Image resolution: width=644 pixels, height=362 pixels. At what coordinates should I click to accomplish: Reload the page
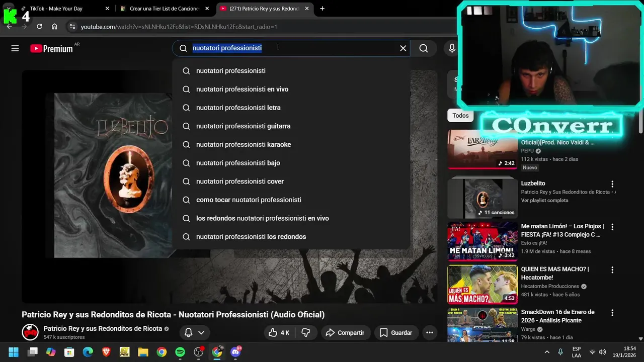click(x=39, y=27)
